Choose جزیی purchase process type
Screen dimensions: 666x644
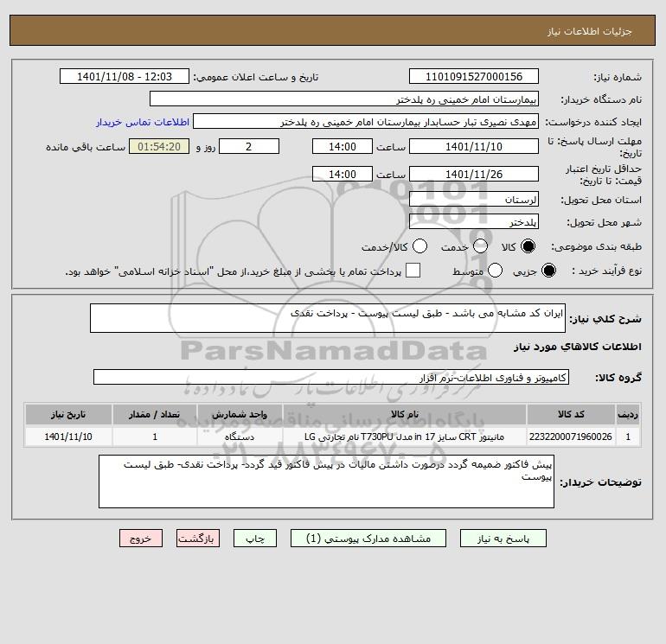[x=548, y=271]
